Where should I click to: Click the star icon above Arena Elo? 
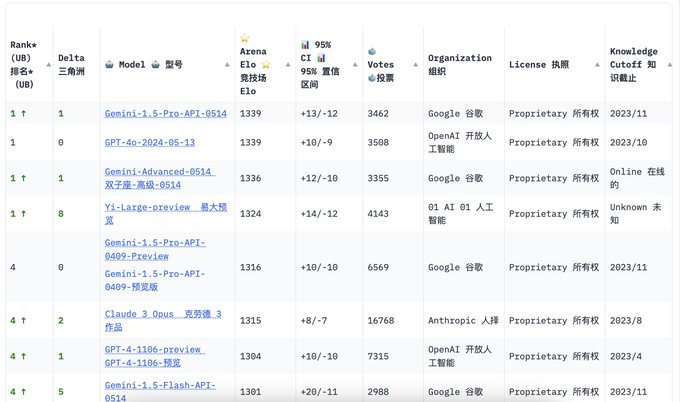[x=245, y=38]
